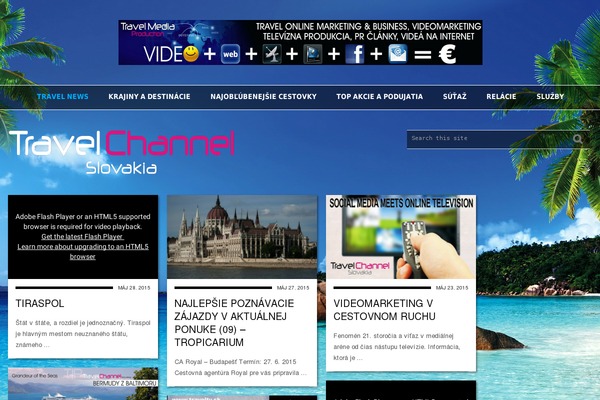Screen dimensions: 600x400
Task: Open the Relácie menu item
Action: [501, 96]
